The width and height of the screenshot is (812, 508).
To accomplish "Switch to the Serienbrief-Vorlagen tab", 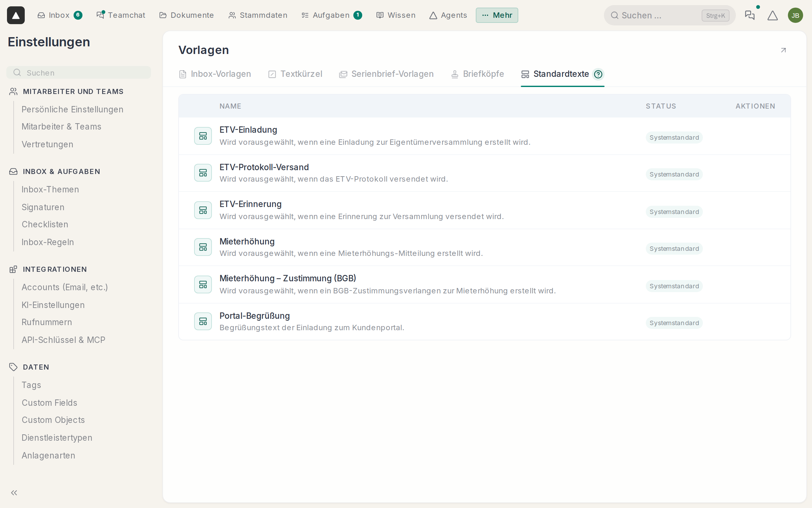I will tap(386, 74).
